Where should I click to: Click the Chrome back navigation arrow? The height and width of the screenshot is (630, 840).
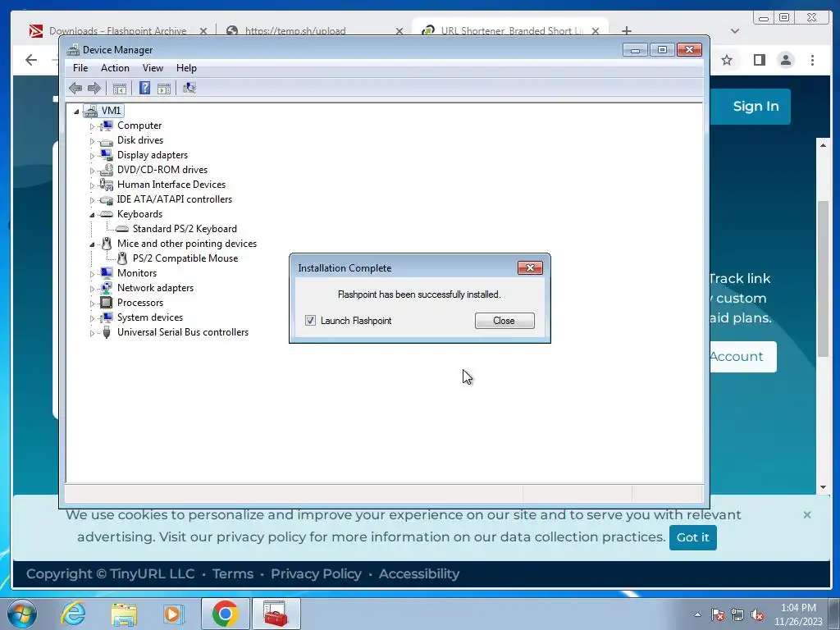(x=31, y=60)
